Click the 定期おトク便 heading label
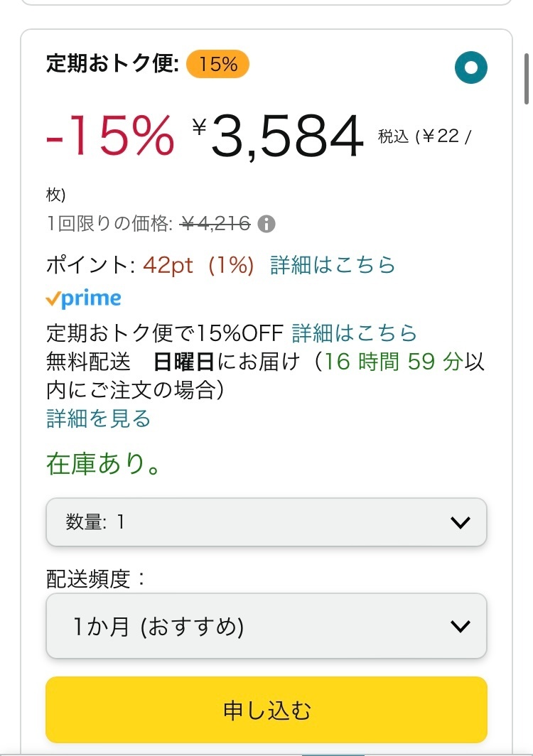This screenshot has height=756, width=533. tap(112, 65)
